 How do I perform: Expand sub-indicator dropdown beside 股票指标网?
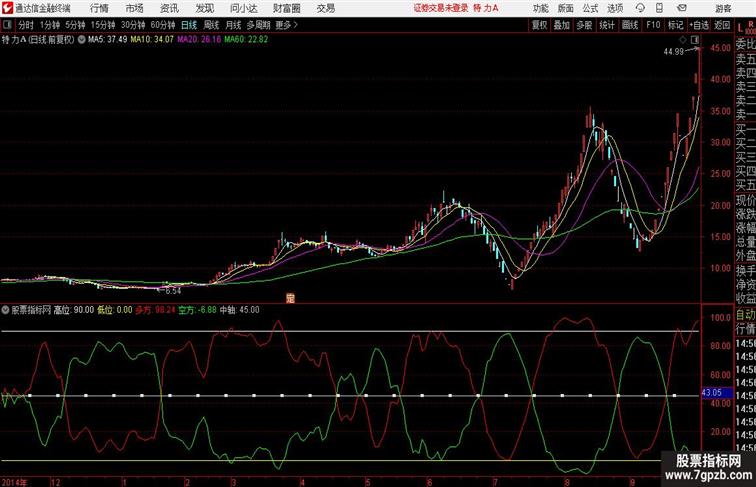coord(5,310)
